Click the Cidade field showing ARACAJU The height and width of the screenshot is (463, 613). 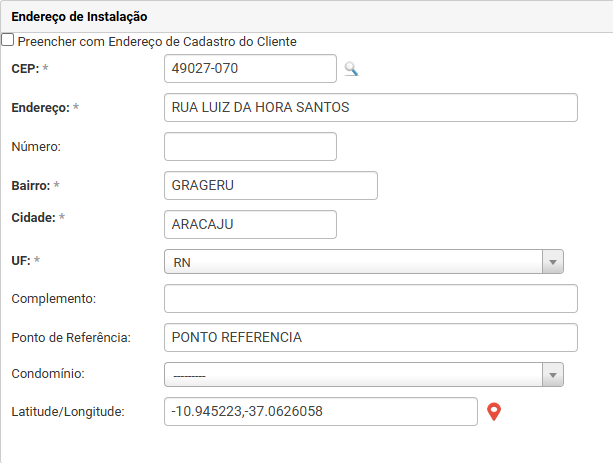coord(250,224)
